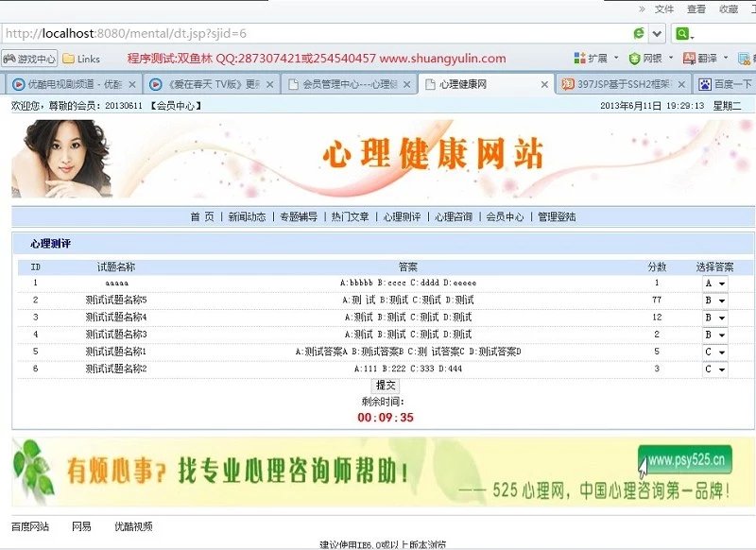Close the 心理健康网 tab
Screen dimensions: 756x550
coord(544,84)
